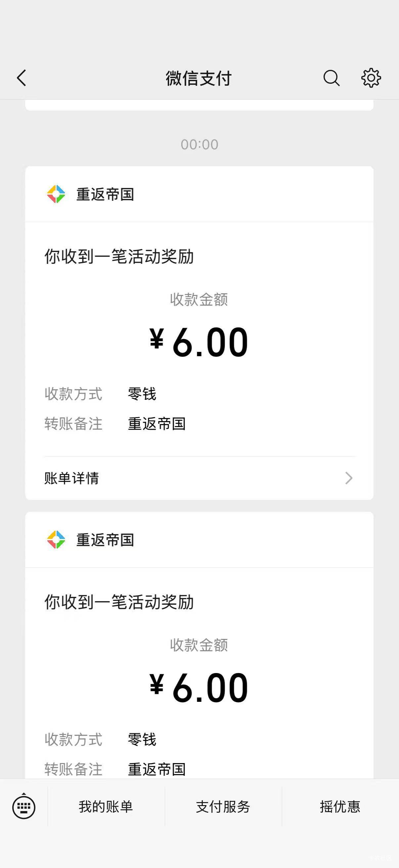Tap the first ¥6.00 amount

click(199, 342)
